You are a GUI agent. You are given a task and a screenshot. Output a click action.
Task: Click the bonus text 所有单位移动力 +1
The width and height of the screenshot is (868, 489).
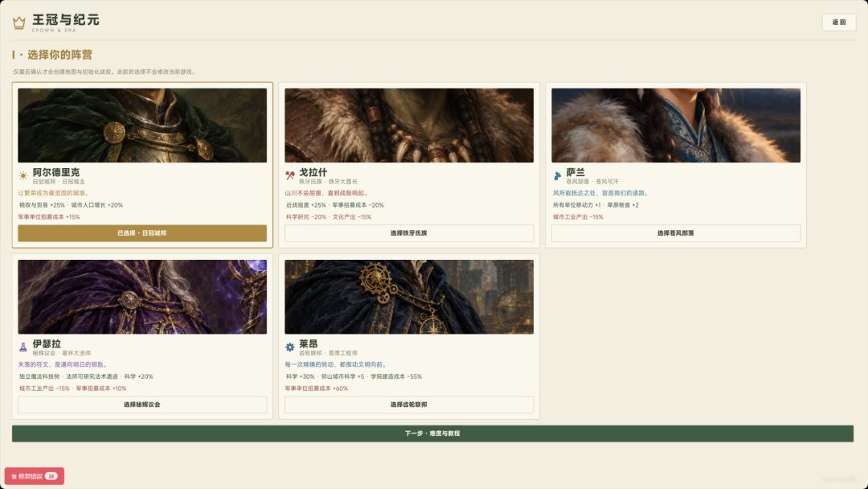(x=576, y=205)
